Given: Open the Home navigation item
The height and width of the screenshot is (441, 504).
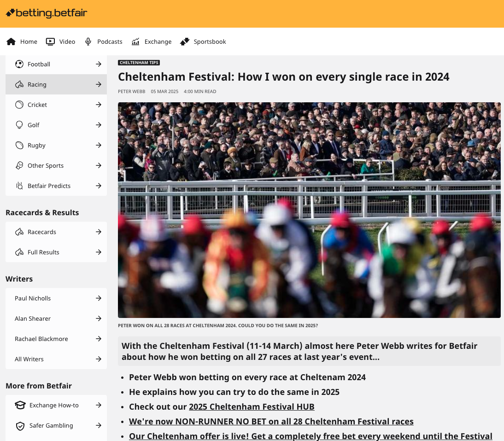Looking at the screenshot, I should (x=22, y=41).
